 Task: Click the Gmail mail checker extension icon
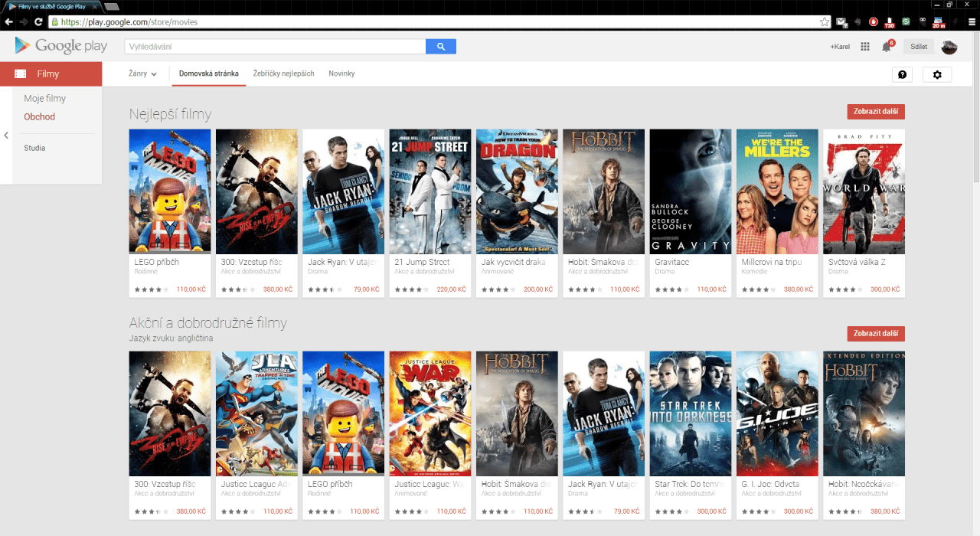[x=841, y=22]
